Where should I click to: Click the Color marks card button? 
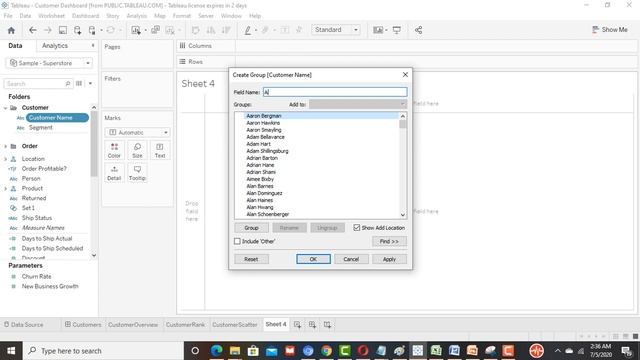point(114,151)
